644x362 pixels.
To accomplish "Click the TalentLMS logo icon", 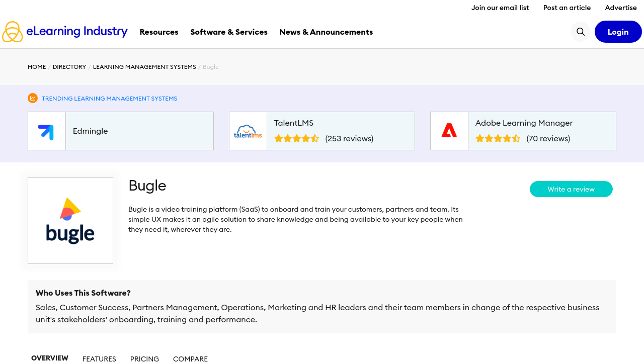I will point(248,131).
